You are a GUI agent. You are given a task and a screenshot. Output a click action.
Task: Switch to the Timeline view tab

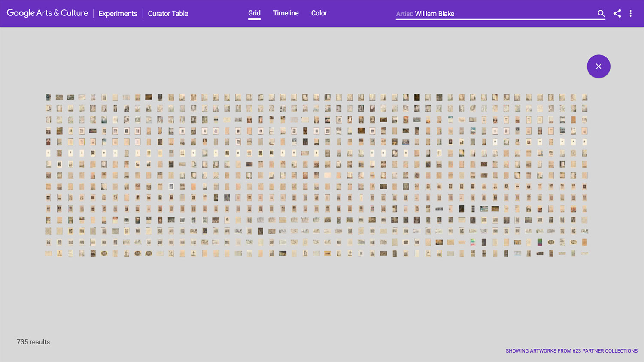tap(286, 13)
